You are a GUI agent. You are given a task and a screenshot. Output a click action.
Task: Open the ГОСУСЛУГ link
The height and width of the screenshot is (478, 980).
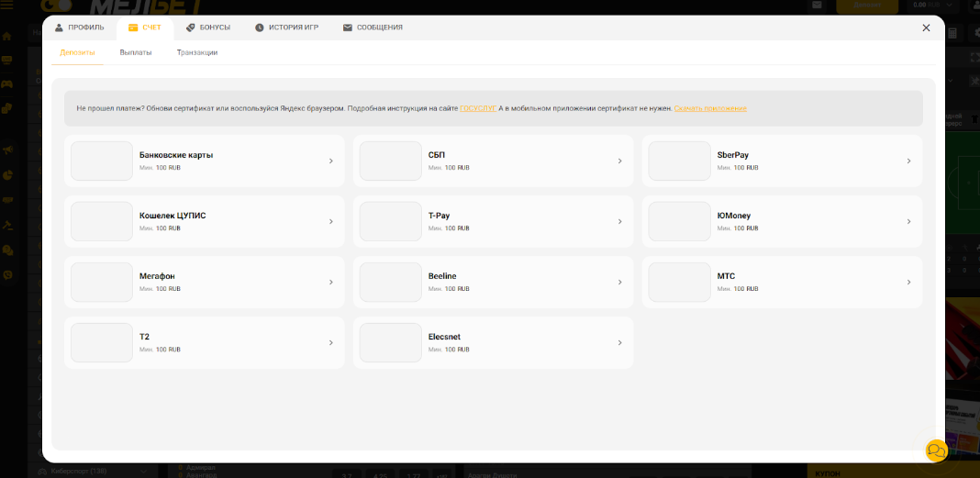tap(477, 108)
